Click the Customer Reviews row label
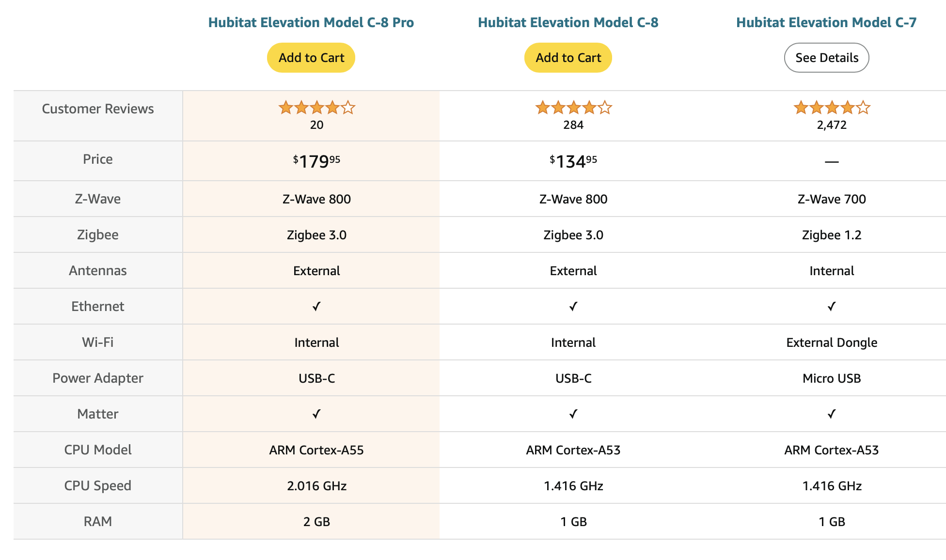This screenshot has height=560, width=946. [x=97, y=109]
